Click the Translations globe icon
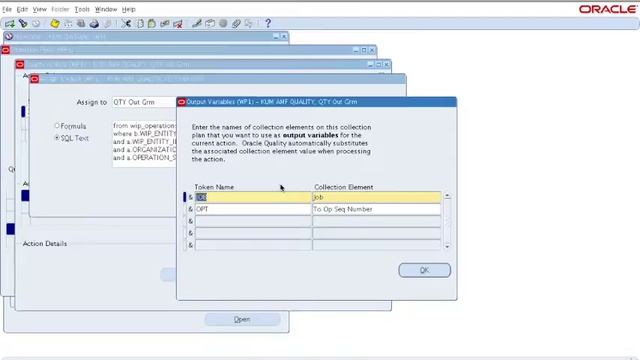Image resolution: width=640 pixels, height=360 pixels. click(223, 24)
